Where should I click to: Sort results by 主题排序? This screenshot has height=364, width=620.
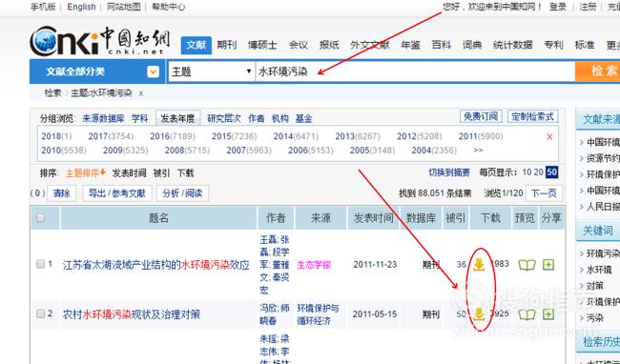86,172
